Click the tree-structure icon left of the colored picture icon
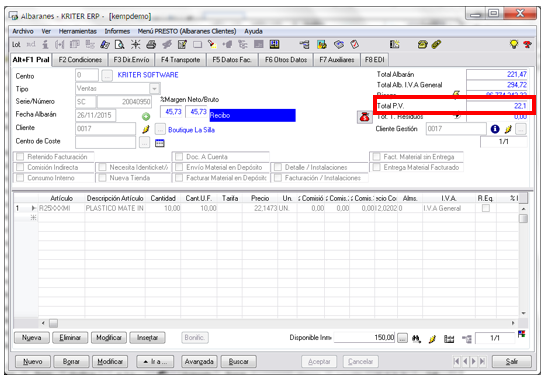This screenshot has height=377, width=550. coord(304,45)
